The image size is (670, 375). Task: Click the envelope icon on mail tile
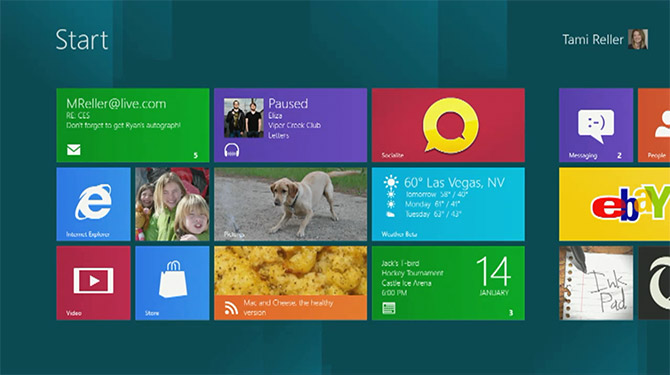coord(73,149)
